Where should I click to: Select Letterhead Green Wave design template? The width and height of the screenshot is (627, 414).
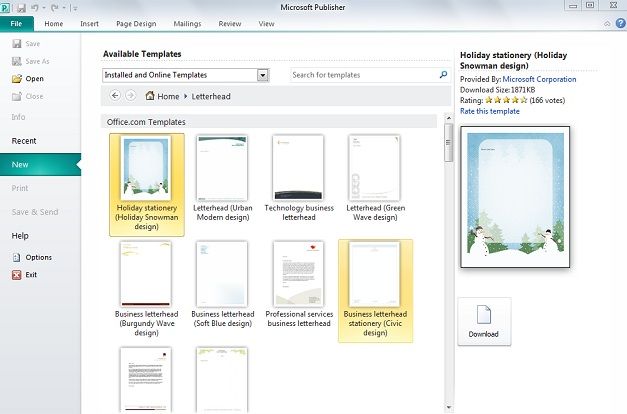(x=375, y=179)
